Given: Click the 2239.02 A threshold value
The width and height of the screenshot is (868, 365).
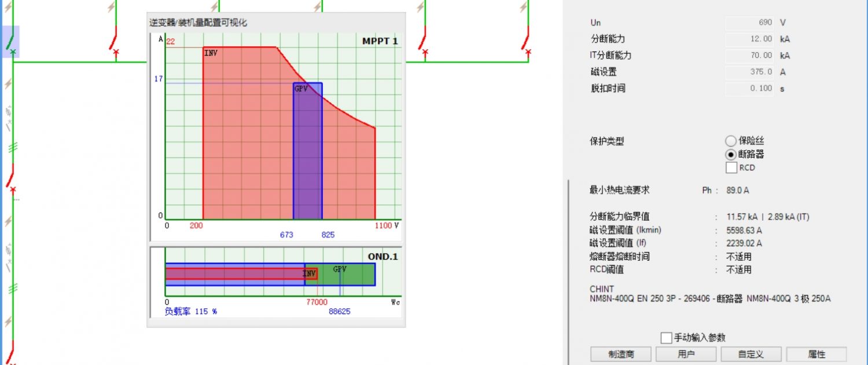Looking at the screenshot, I should [x=744, y=243].
